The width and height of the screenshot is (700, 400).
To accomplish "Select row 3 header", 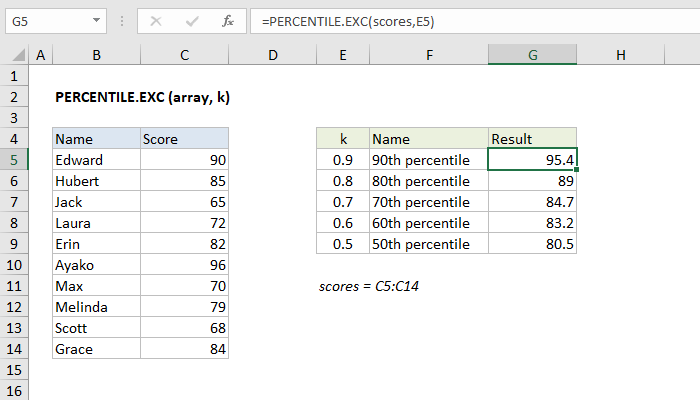I will coord(14,118).
